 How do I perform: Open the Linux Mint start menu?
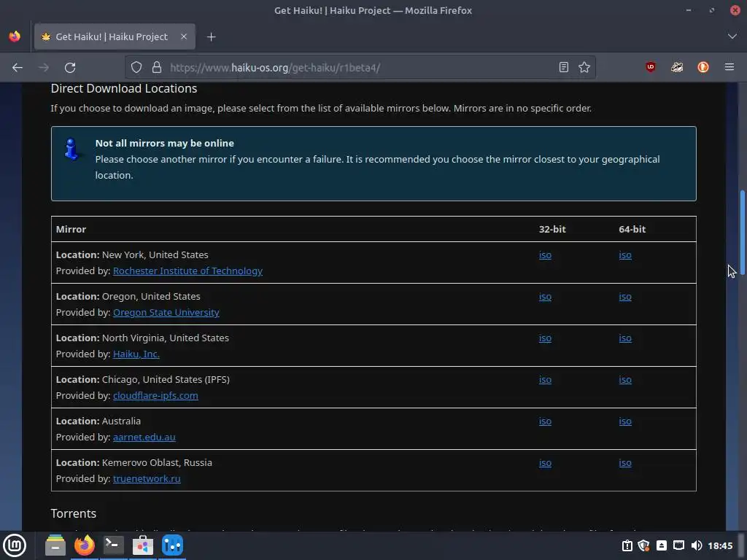(x=15, y=545)
